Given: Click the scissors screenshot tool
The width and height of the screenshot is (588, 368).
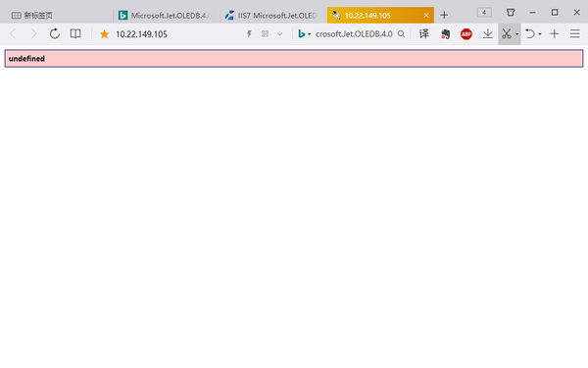Looking at the screenshot, I should click(x=507, y=34).
